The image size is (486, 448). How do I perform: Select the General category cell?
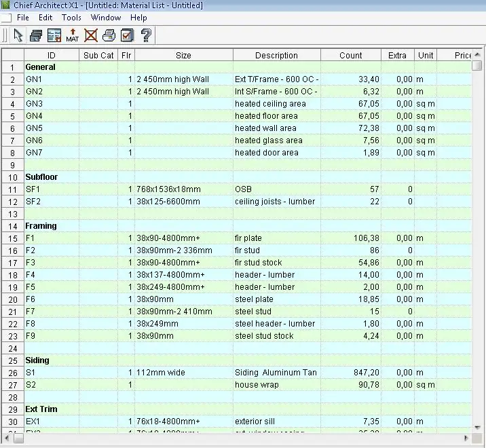point(52,67)
